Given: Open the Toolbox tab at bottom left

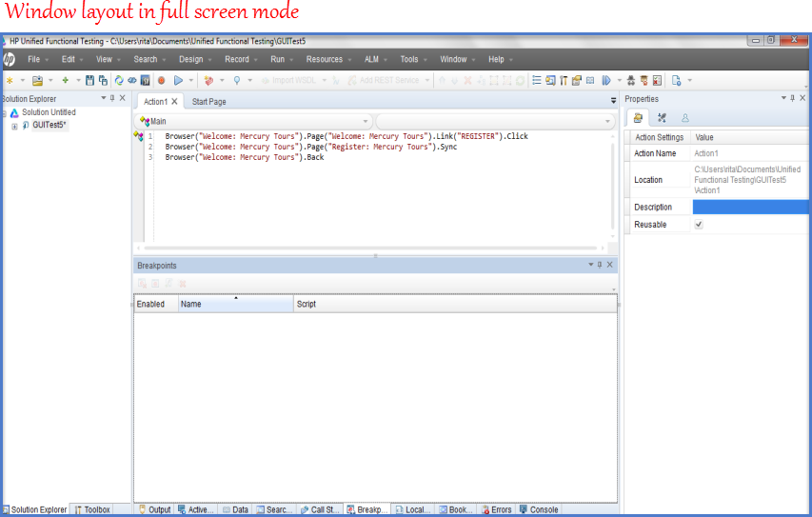Looking at the screenshot, I should (x=92, y=509).
